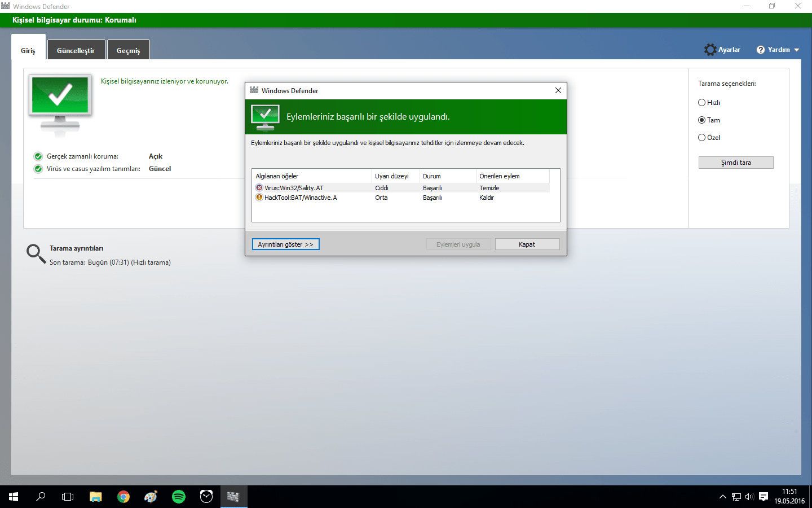The width and height of the screenshot is (812, 508).
Task: Click the Virüs ve casus yazılım tanımları check icon
Action: pos(38,169)
